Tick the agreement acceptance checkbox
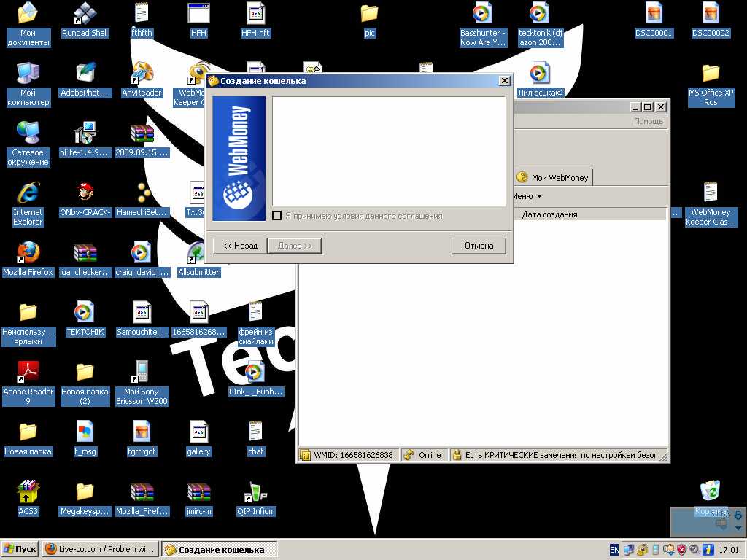This screenshot has height=560, width=747. [276, 216]
